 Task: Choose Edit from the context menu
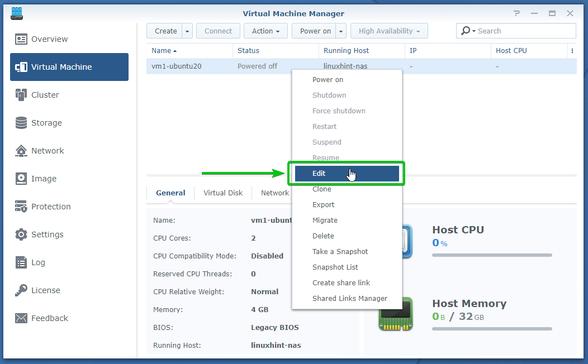pyautogui.click(x=347, y=174)
